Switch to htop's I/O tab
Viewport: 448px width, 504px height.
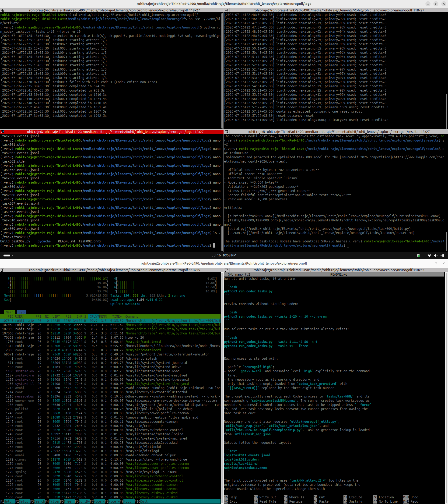tap(22, 312)
